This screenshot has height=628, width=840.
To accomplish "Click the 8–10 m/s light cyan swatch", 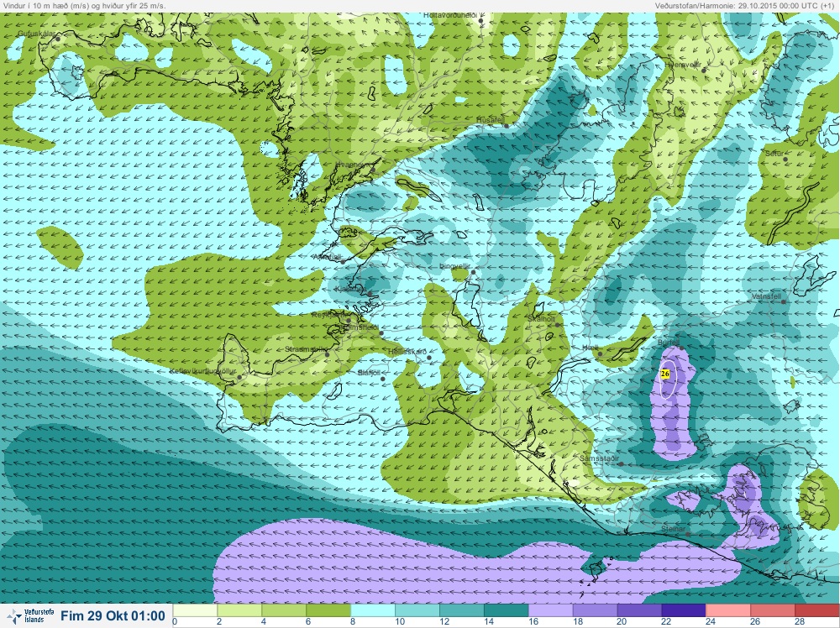I will click(373, 610).
